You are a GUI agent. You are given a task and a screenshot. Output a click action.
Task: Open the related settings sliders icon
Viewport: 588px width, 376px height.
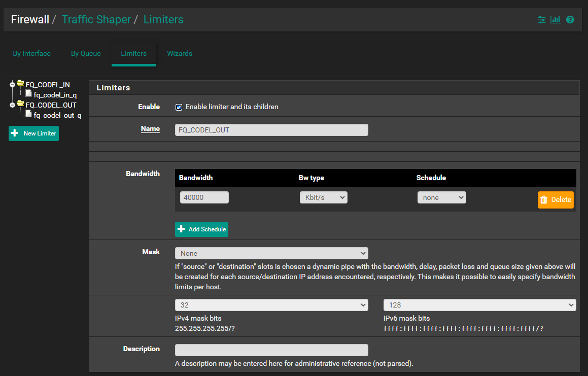(x=541, y=20)
